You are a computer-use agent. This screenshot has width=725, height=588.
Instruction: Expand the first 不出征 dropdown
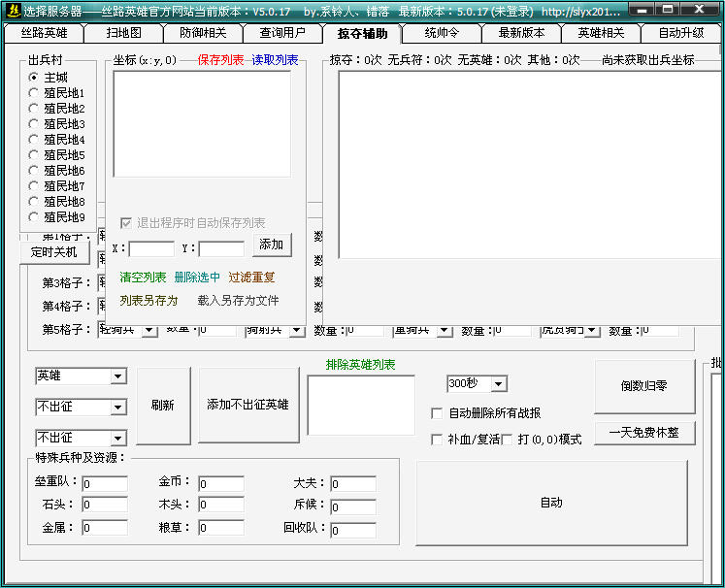(117, 408)
